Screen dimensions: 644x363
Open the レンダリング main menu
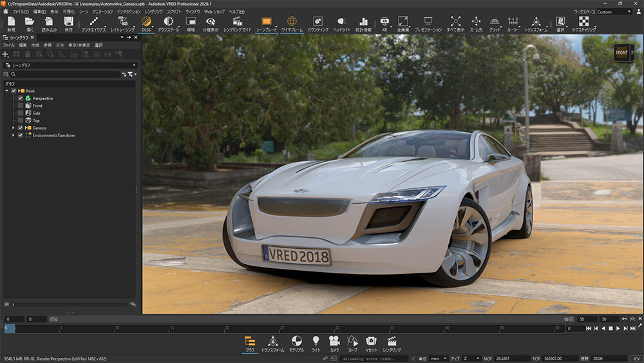point(154,12)
